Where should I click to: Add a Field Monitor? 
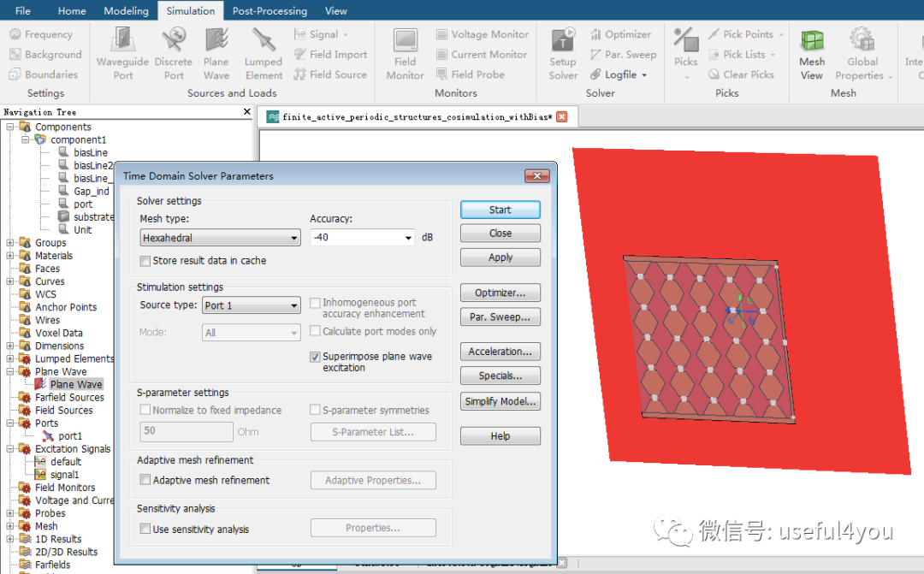coord(405,54)
